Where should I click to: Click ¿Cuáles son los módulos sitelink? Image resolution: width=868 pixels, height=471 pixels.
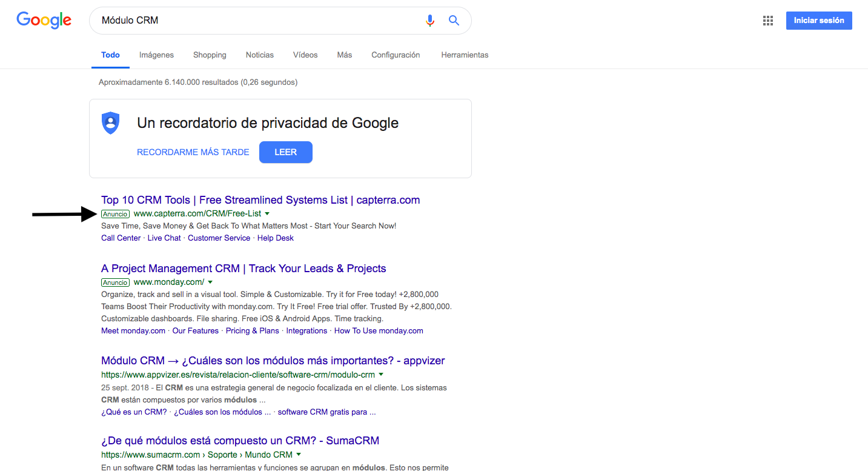222,412
